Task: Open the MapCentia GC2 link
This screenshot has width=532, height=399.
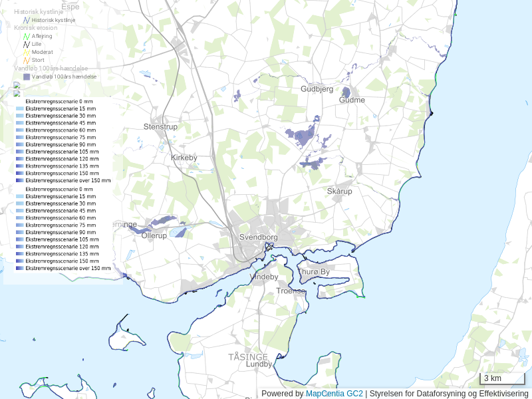Action: coord(334,394)
